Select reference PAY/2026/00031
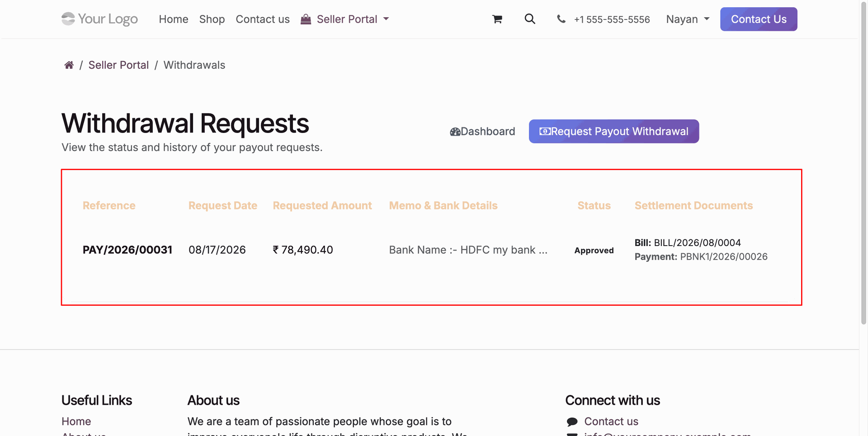Viewport: 868px width, 436px height. click(x=127, y=250)
